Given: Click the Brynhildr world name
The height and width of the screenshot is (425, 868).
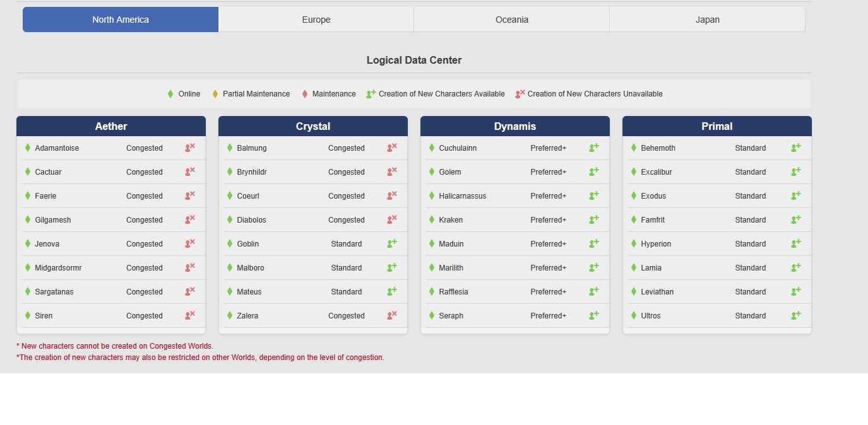Looking at the screenshot, I should pyautogui.click(x=253, y=172).
